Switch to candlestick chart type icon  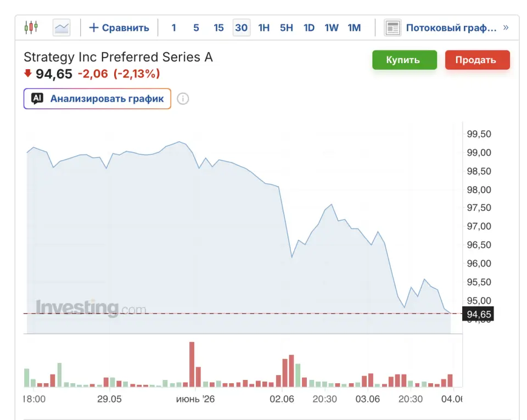click(x=31, y=27)
